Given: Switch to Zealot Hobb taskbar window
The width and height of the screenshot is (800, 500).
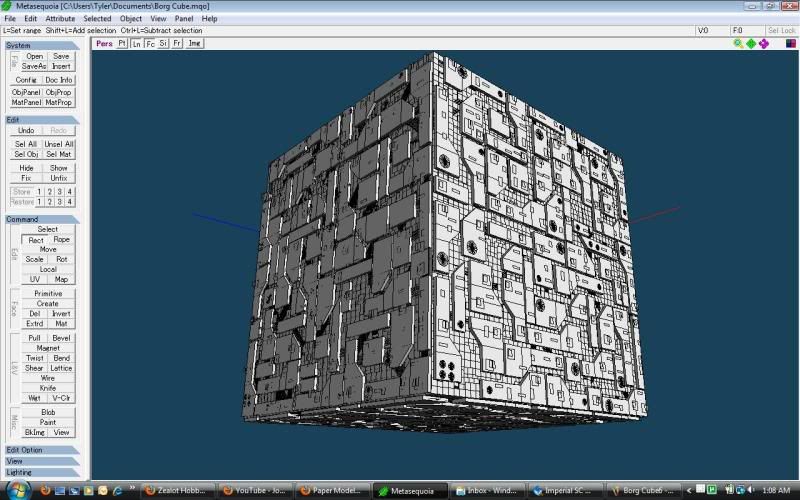Looking at the screenshot, I should (178, 490).
